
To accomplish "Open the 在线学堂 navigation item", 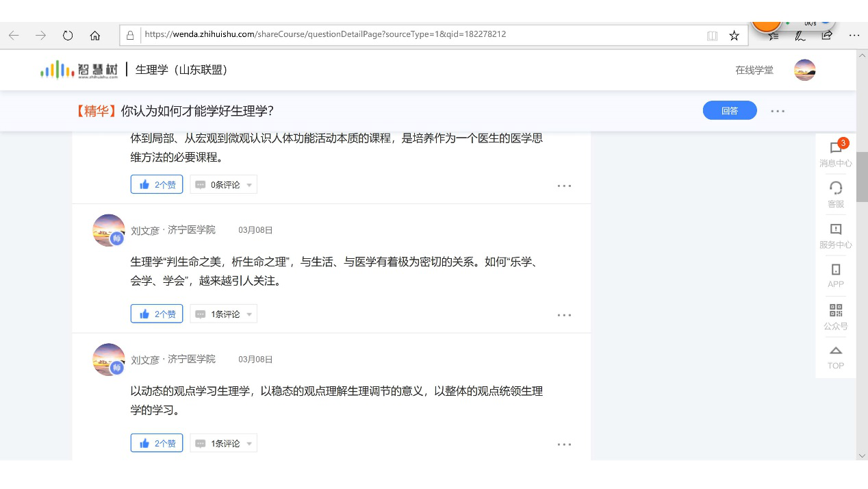I will pyautogui.click(x=754, y=70).
